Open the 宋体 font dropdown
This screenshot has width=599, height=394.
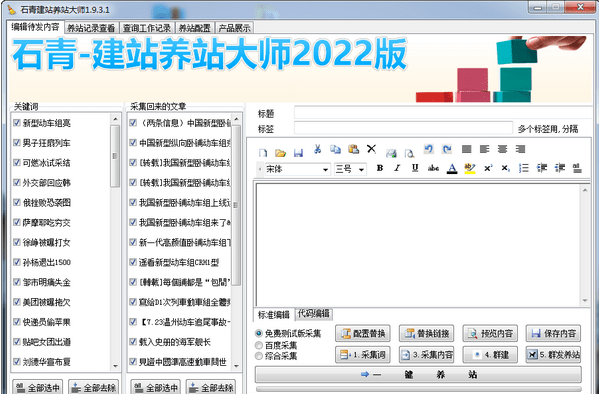coord(325,169)
